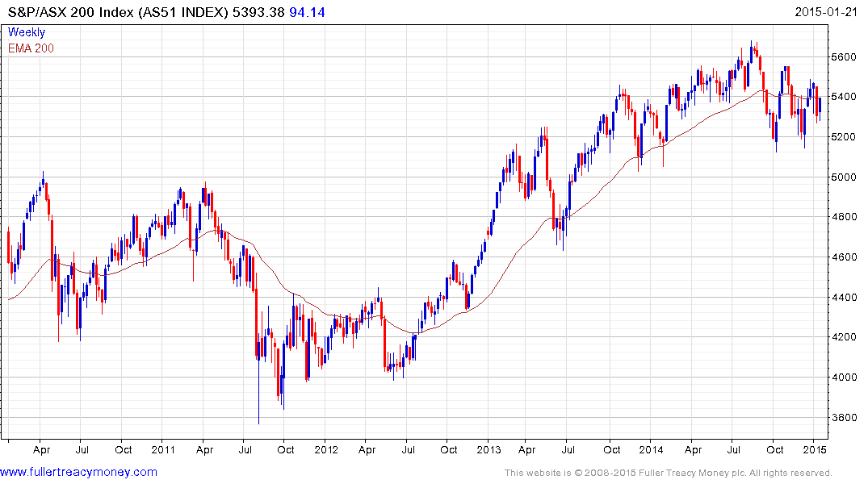The image size is (868, 484).
Task: Click the 2011 year axis label
Action: pyautogui.click(x=163, y=449)
